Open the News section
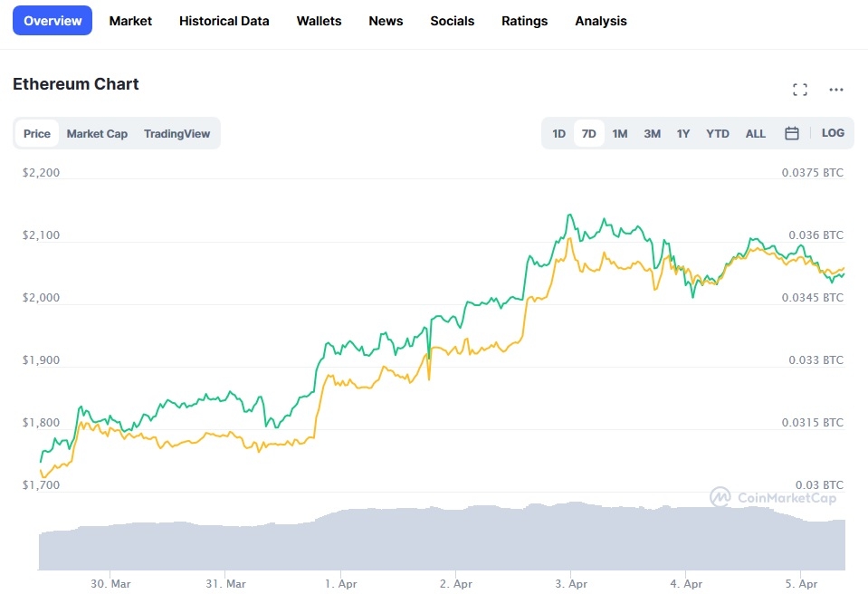 point(386,20)
